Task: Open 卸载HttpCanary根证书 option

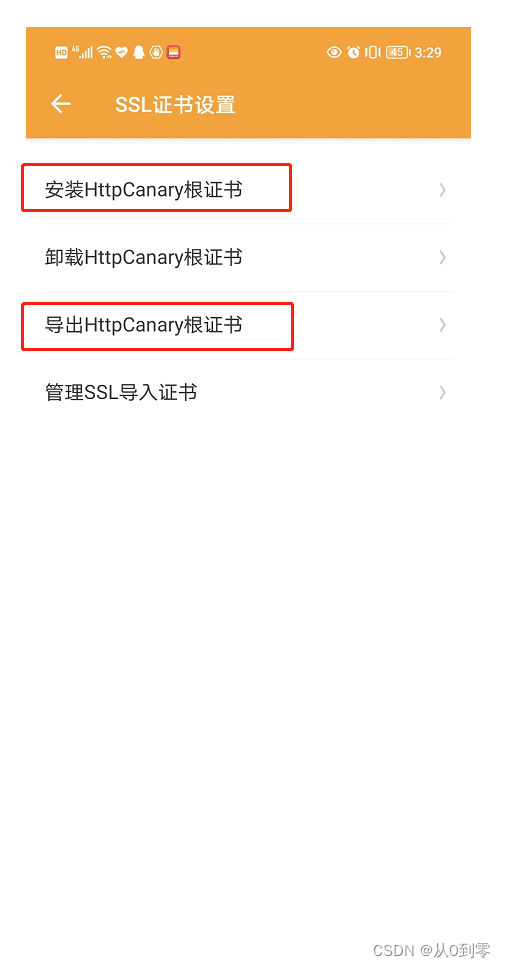Action: pos(249,257)
